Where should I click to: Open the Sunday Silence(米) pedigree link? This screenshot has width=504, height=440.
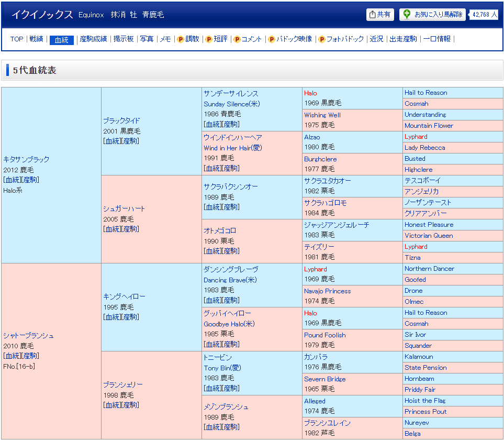[x=231, y=104]
